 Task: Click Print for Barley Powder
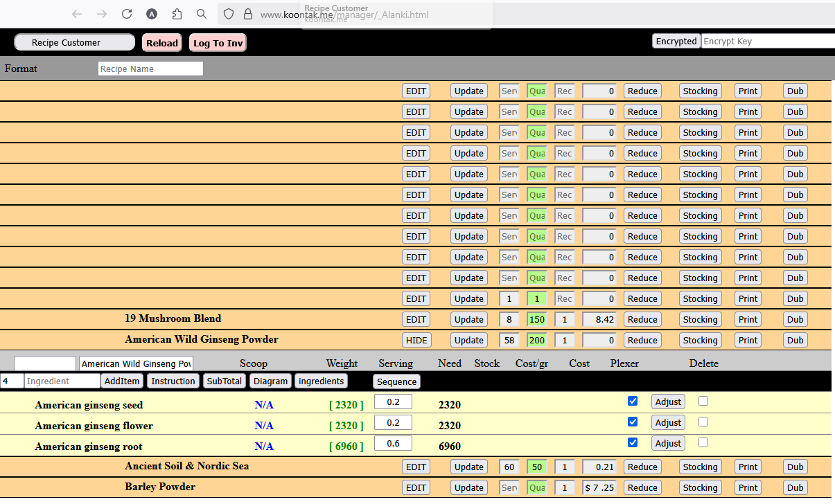tap(748, 487)
